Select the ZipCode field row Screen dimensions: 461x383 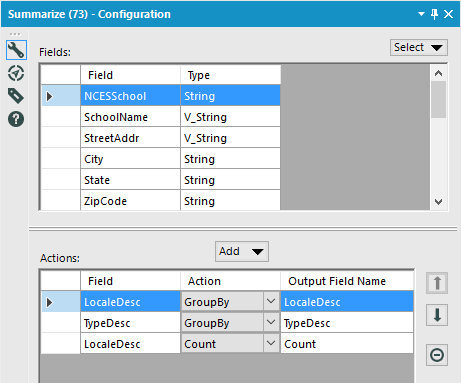(x=161, y=201)
